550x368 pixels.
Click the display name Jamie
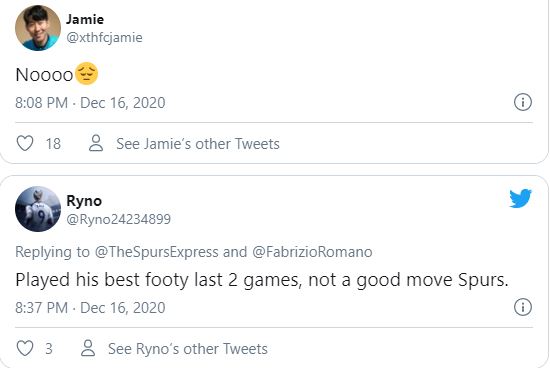coord(85,19)
